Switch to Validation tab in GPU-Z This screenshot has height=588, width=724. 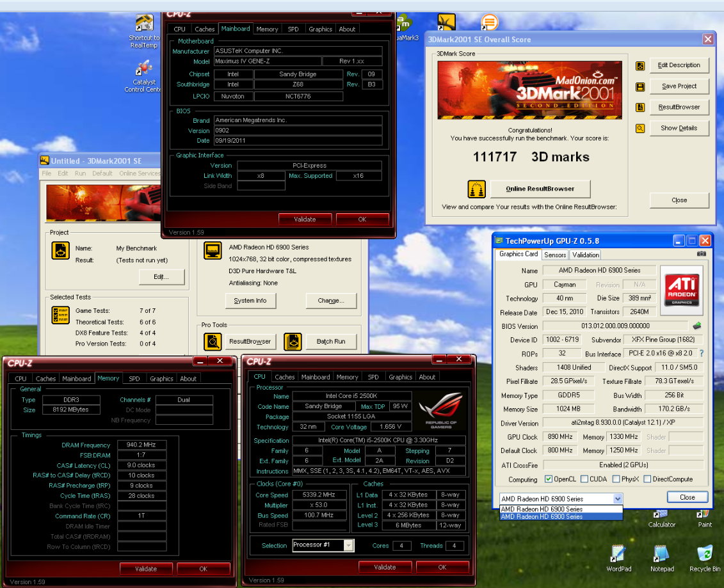[585, 255]
